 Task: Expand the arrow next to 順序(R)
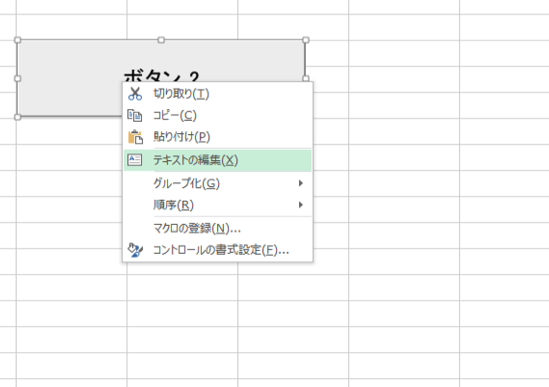coord(300,205)
